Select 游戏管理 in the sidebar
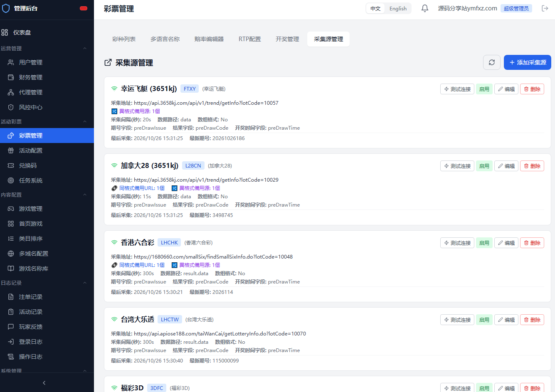Viewport: 555px width, 392px height. click(47, 209)
